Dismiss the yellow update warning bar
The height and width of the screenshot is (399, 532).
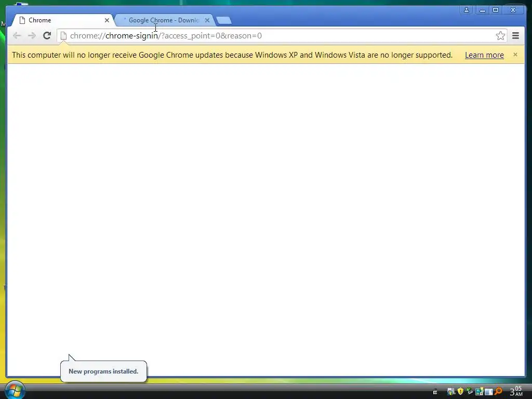(515, 55)
